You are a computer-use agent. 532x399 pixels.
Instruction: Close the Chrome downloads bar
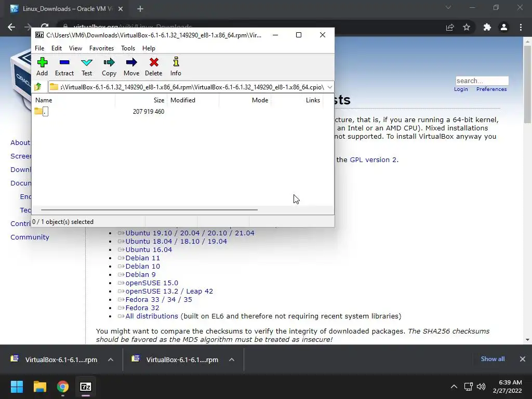tap(523, 359)
